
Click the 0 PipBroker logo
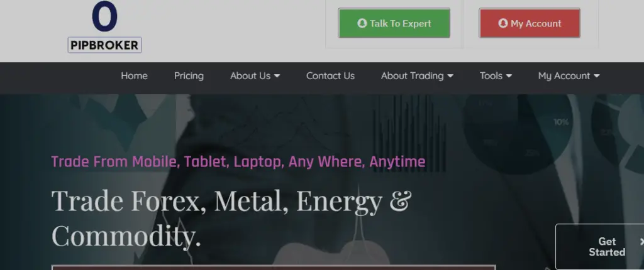[x=105, y=27]
